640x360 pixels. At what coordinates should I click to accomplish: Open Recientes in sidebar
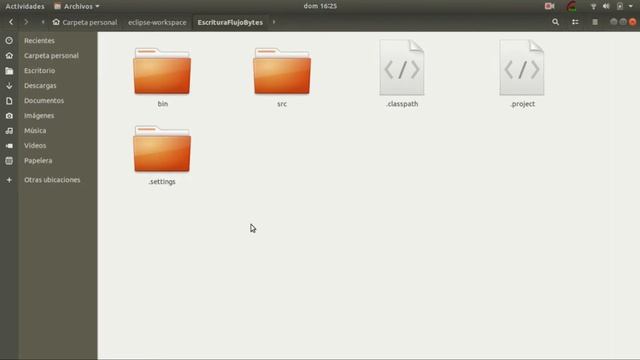click(x=39, y=40)
